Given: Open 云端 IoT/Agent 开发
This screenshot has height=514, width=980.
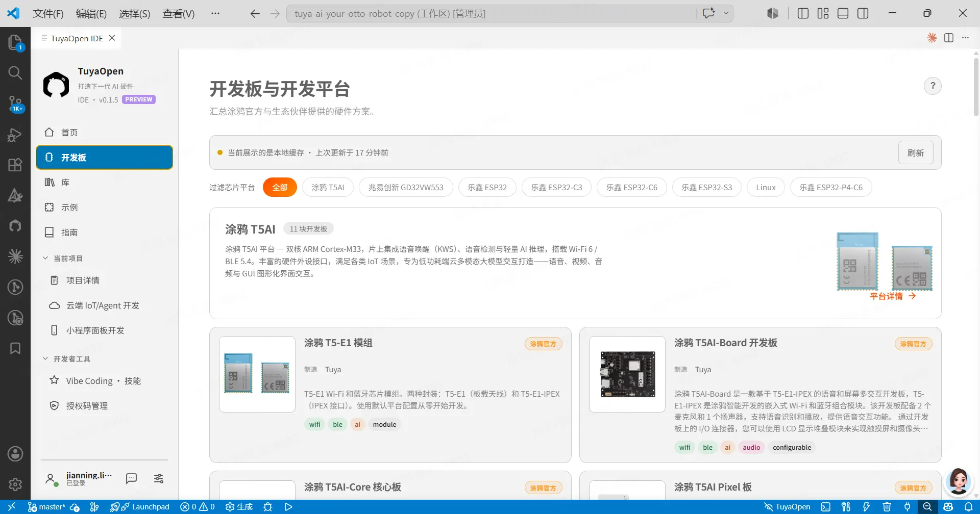Looking at the screenshot, I should 104,305.
